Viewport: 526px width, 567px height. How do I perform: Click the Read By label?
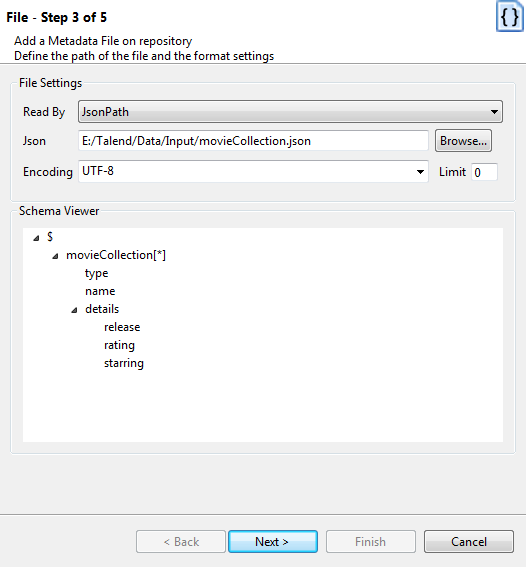click(x=44, y=112)
